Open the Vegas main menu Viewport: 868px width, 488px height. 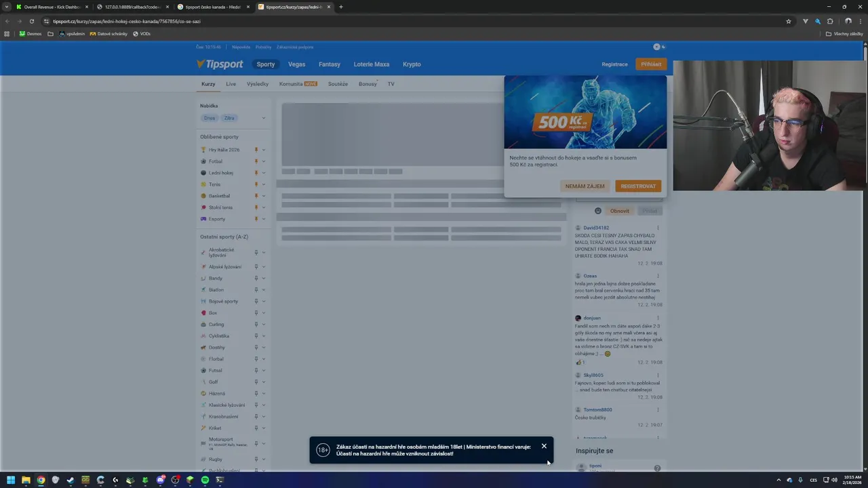[296, 64]
